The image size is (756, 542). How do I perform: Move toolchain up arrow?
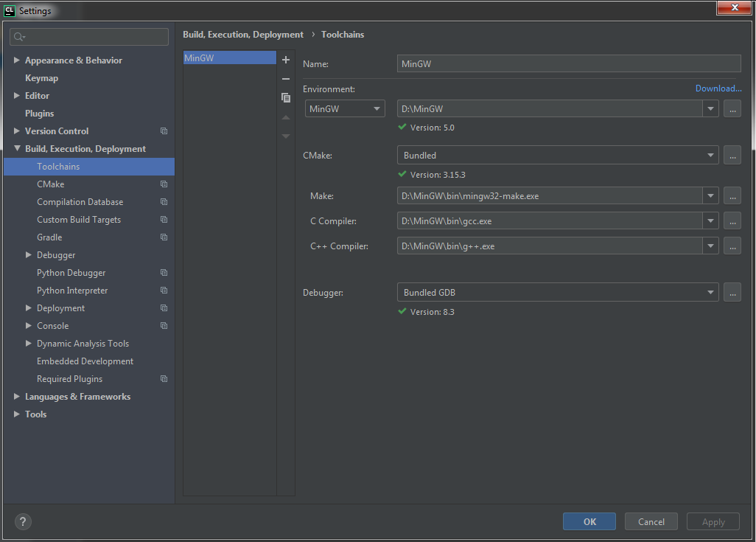pyautogui.click(x=286, y=117)
